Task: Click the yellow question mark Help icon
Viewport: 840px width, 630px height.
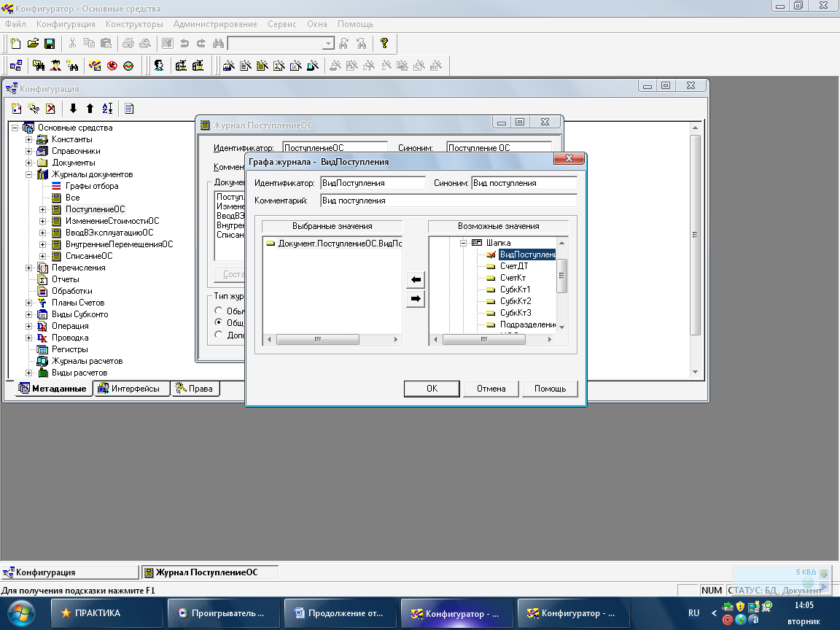Action: click(x=384, y=44)
